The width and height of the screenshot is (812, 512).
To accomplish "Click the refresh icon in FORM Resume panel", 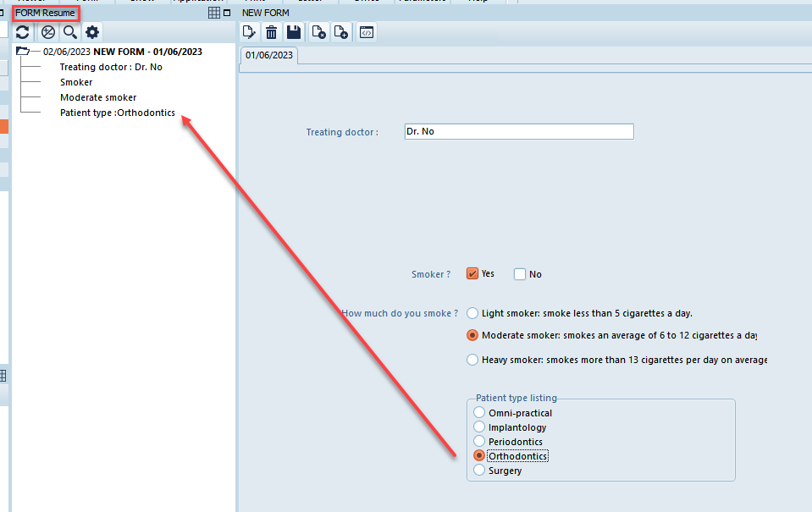I will pos(23,32).
